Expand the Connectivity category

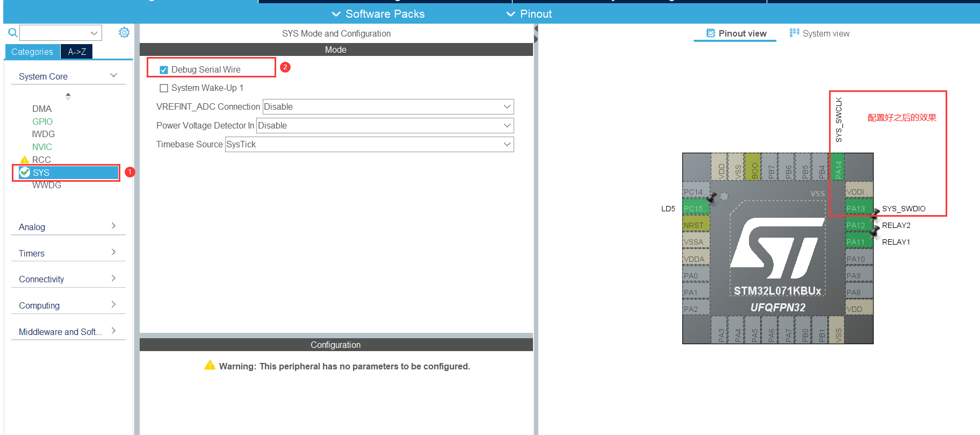click(68, 279)
